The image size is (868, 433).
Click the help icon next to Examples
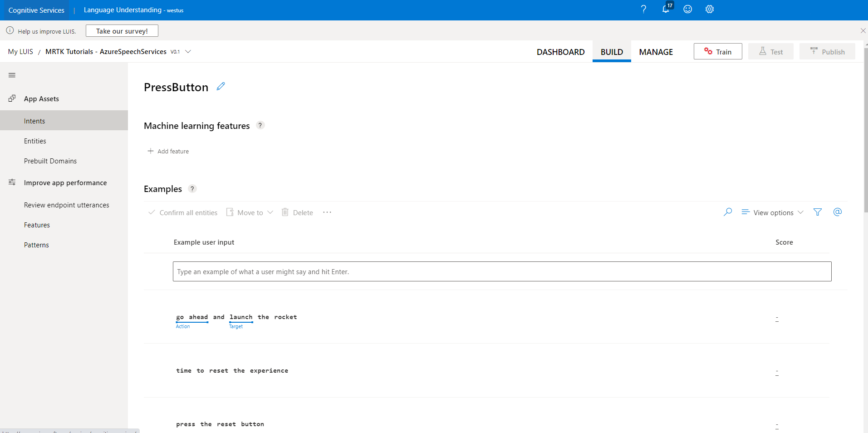coord(192,189)
